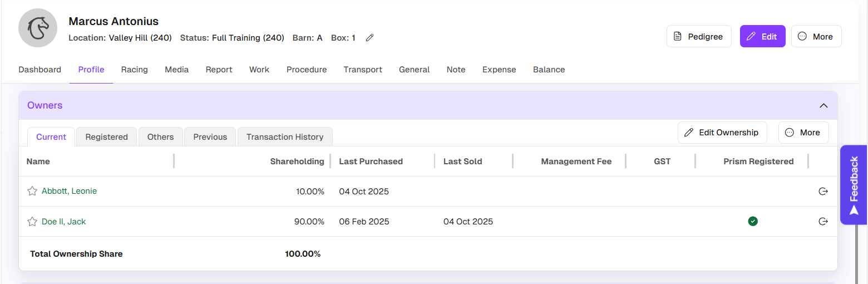Switch to the Racing tab
Screen dimensions: 868x284
135,70
